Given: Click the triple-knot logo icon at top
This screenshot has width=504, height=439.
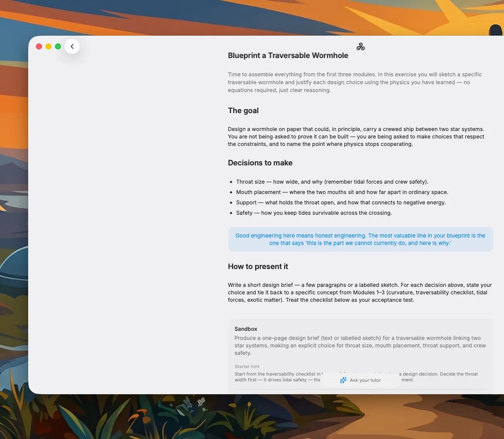Looking at the screenshot, I should 361,47.
